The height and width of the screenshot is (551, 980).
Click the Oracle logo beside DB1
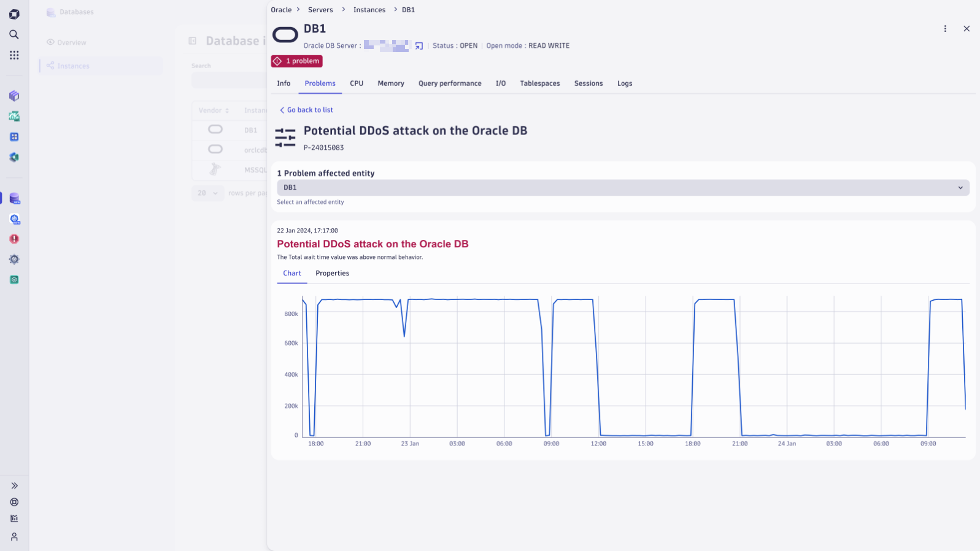285,35
